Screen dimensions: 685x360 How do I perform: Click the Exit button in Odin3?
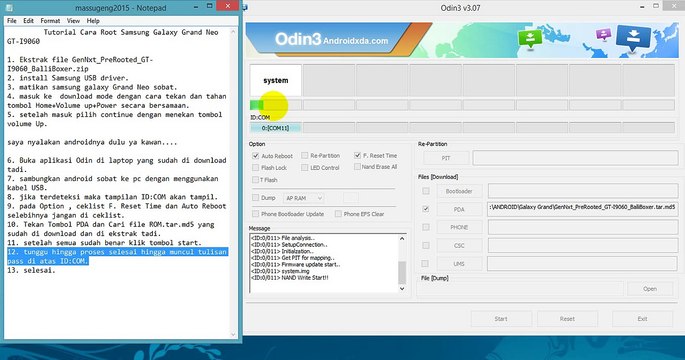point(642,318)
